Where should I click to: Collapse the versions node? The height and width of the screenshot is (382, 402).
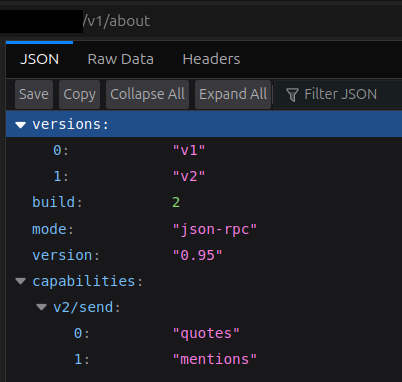pyautogui.click(x=20, y=125)
